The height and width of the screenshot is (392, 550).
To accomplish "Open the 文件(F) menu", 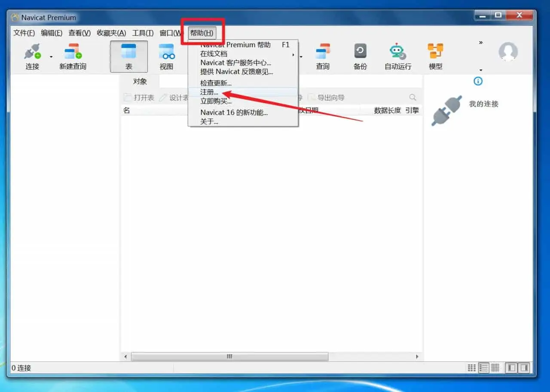I will click(x=24, y=33).
